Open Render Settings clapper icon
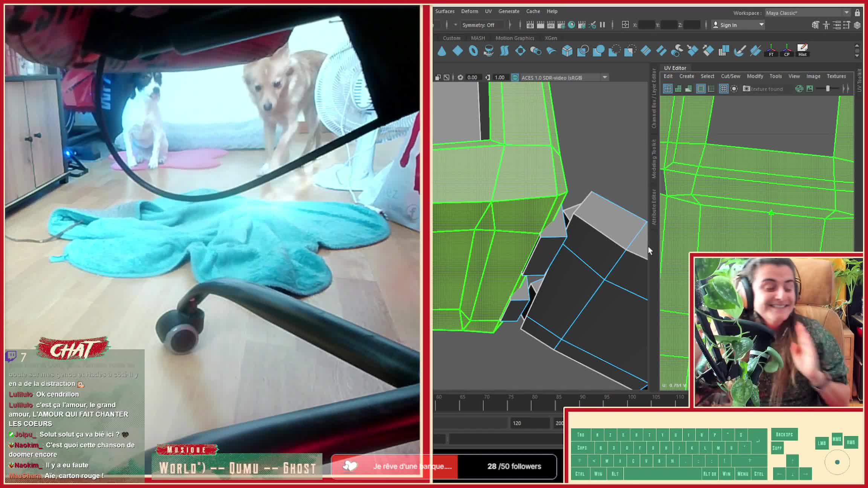Screen dimensions: 868x488 [561, 25]
